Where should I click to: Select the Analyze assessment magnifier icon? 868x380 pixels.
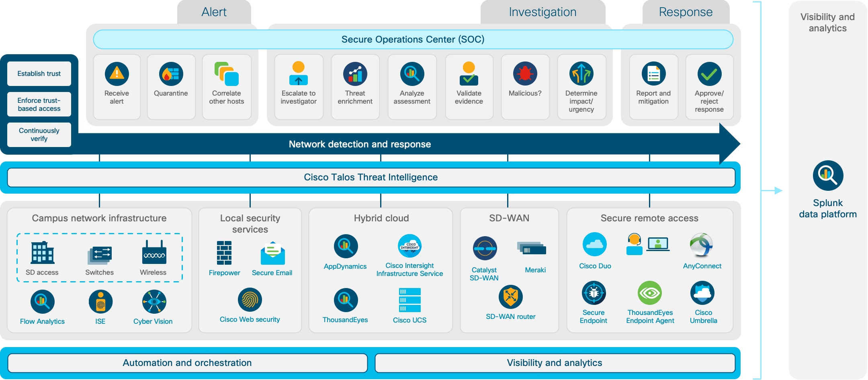(412, 74)
